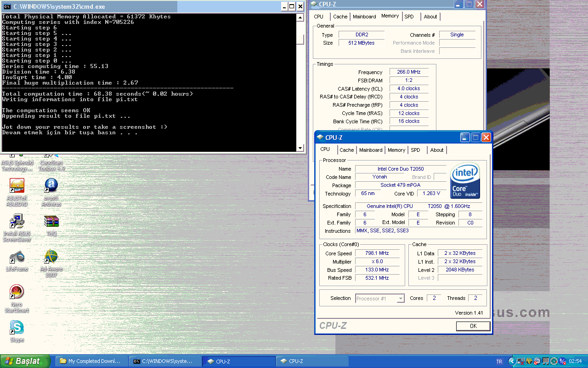Click the Multiplier value x 6.0
This screenshot has height=368, width=588.
point(377,262)
